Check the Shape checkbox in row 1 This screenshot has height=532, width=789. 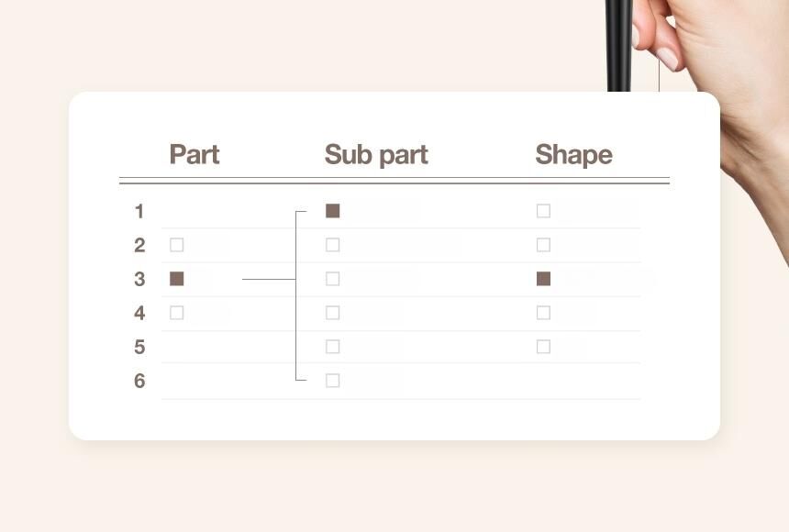click(544, 211)
